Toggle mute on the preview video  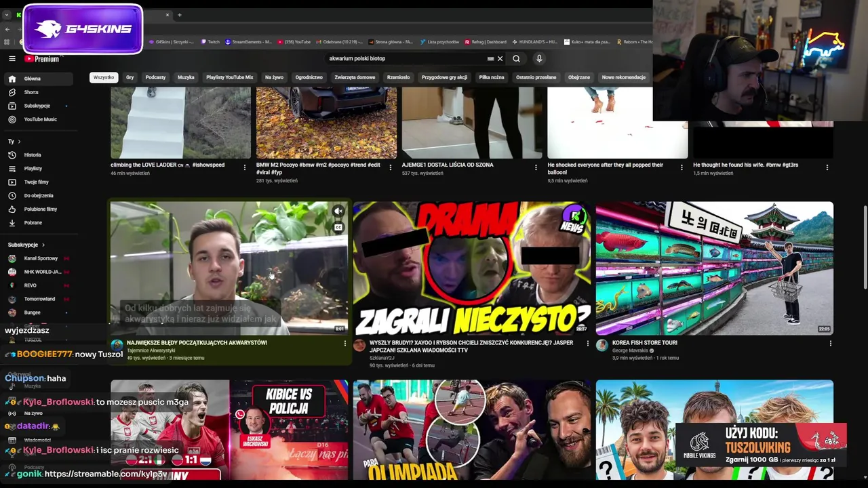(338, 211)
